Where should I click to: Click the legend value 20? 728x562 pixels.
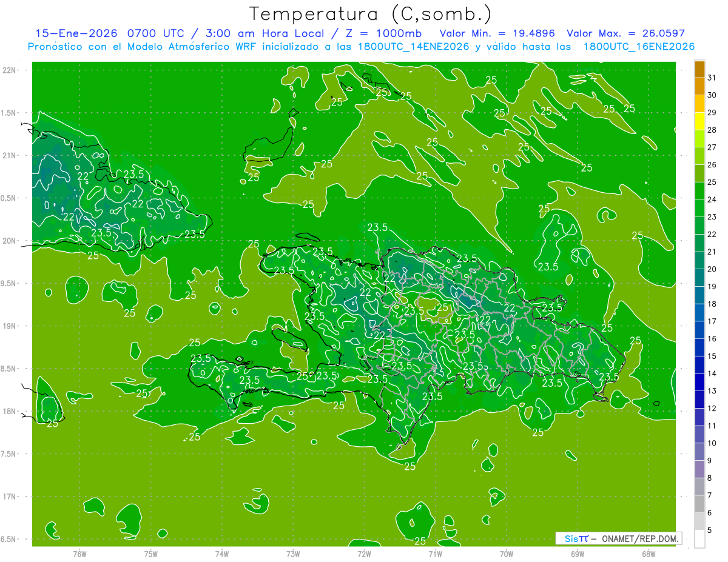(712, 269)
